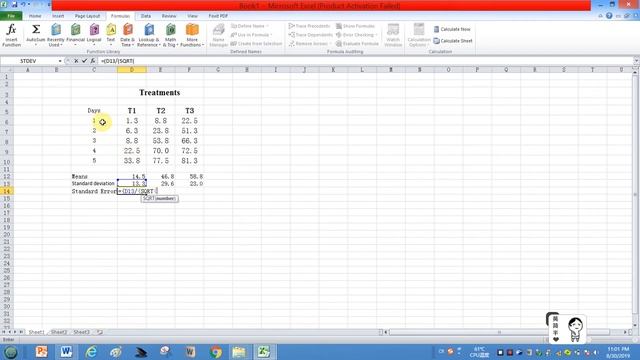Screen dimensions: 640x360
Task: Switch to Sheet2 tab
Action: click(59, 332)
